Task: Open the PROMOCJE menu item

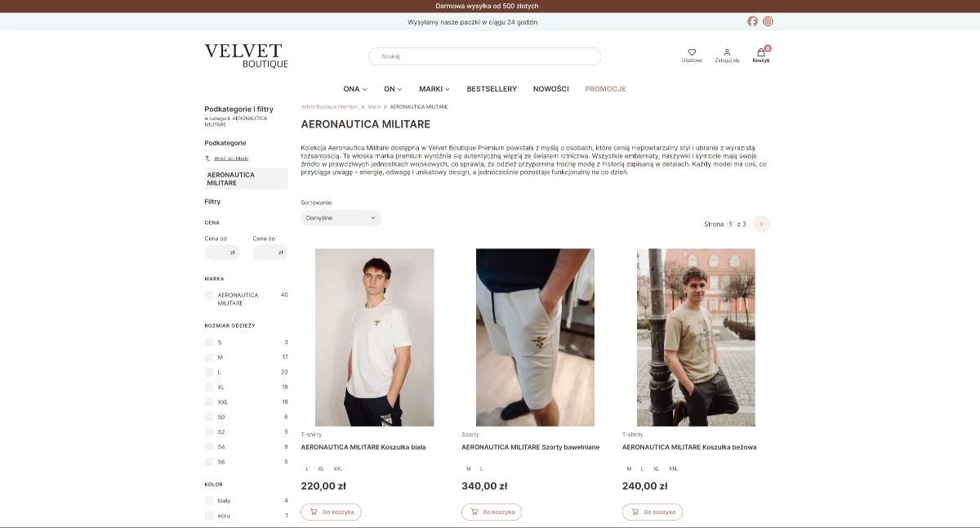Action: pos(605,89)
